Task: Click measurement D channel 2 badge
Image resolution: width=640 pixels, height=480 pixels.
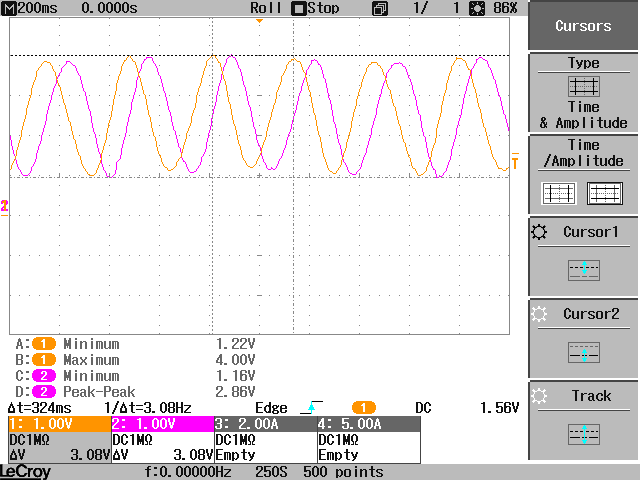Action: 44,391
